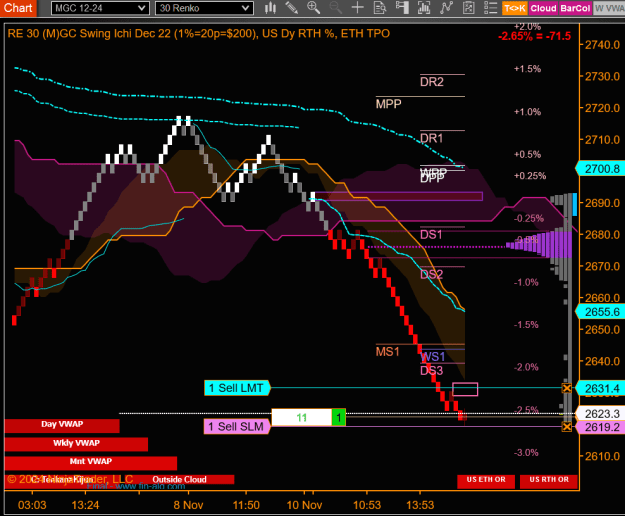
Task: Select the crosshair cursor tool
Action: click(x=358, y=8)
